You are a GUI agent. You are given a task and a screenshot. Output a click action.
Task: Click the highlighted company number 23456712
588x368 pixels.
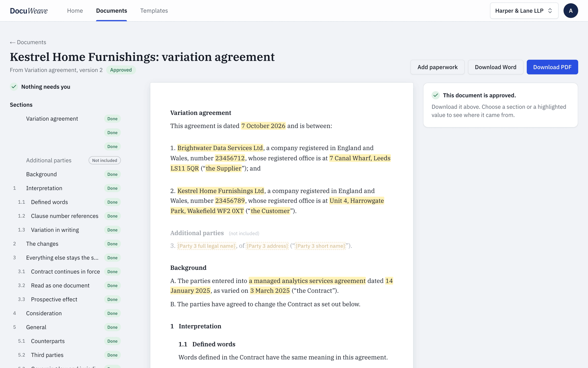click(x=230, y=158)
